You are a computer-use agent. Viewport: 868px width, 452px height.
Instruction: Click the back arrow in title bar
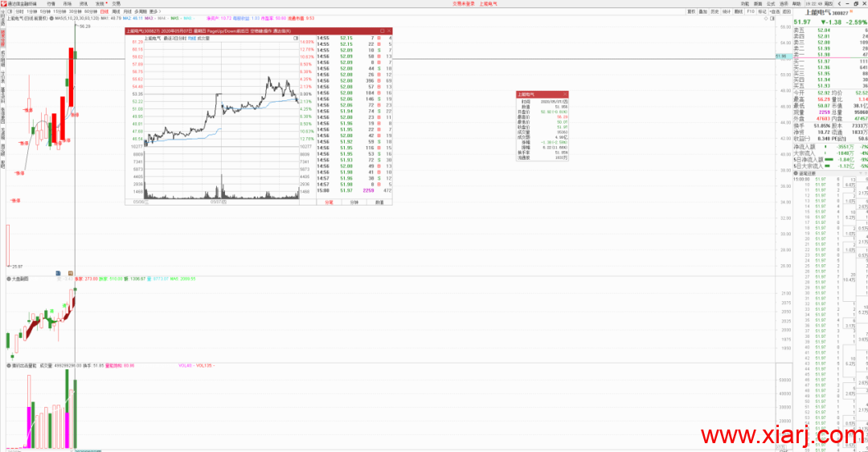point(839,3)
